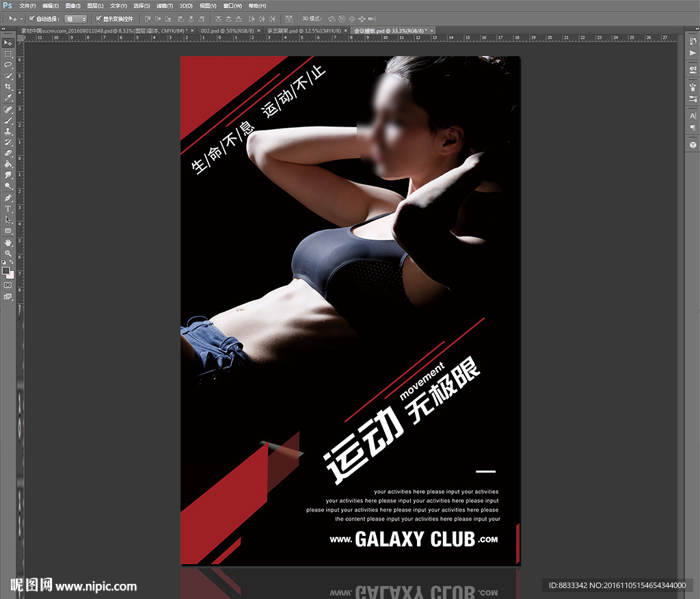Screen dimensions: 700x599
Task: Select the Paint Bucket tool
Action: [8, 164]
